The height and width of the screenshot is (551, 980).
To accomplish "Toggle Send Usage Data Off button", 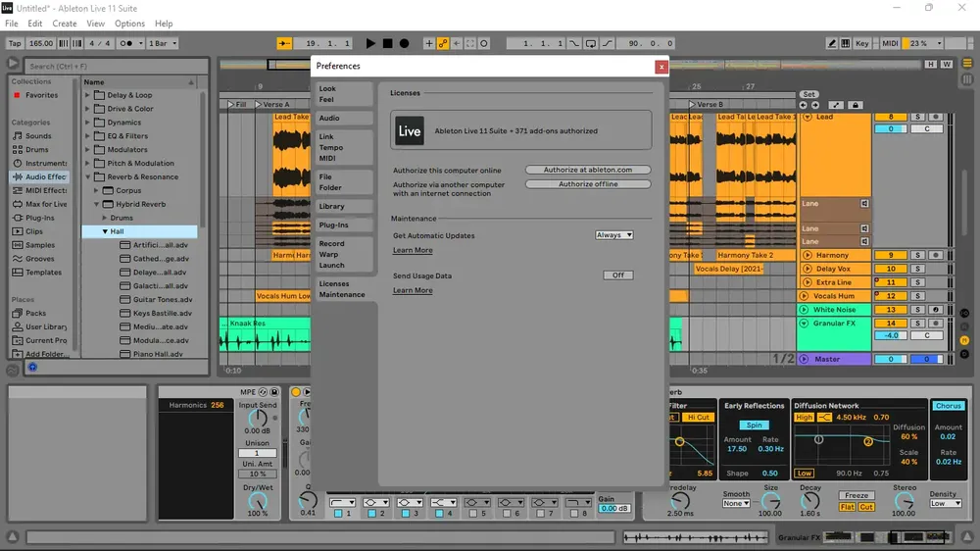I will pos(618,275).
